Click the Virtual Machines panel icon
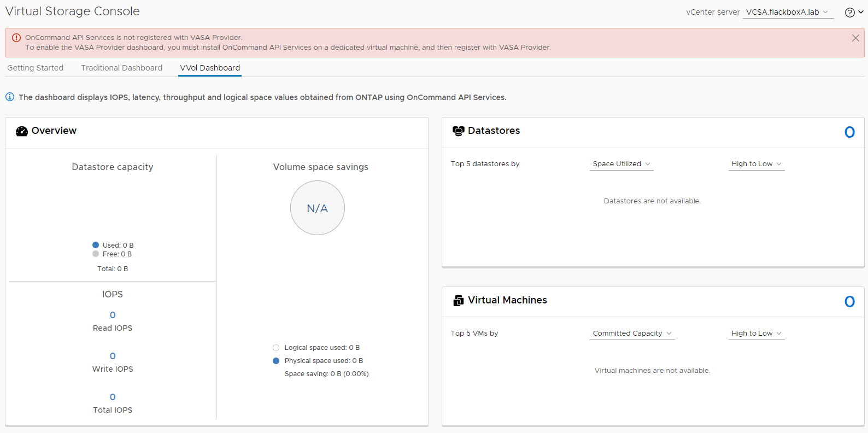 point(458,301)
